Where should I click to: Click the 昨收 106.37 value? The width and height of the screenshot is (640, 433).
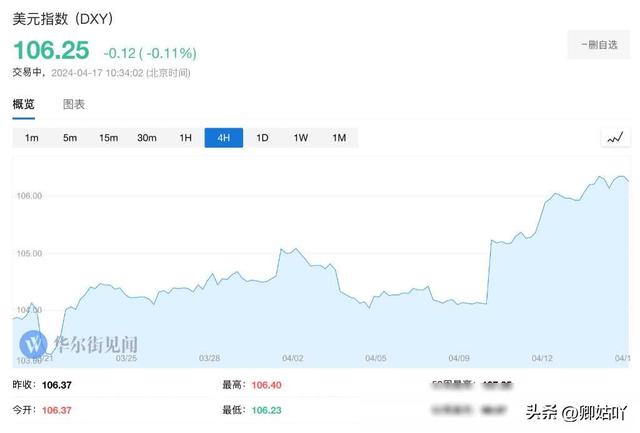[x=57, y=385]
